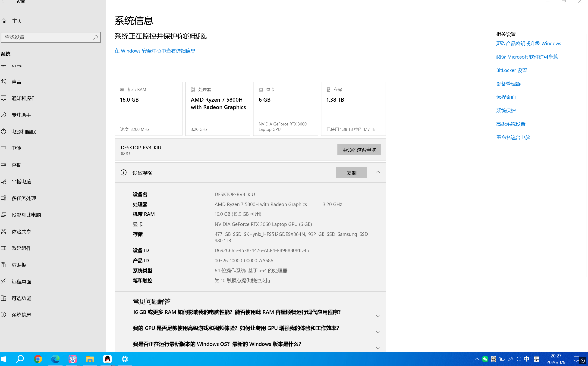Expand the GPU FAQ question
Screen dimensions: 588x366
click(378, 332)
